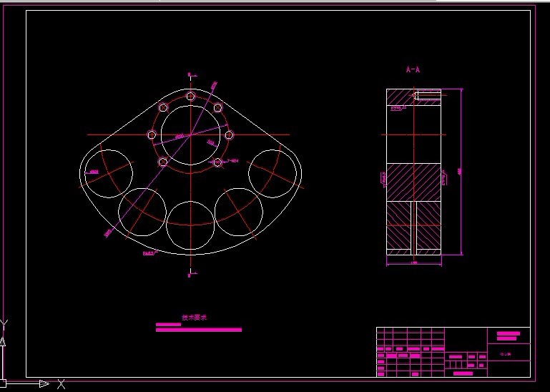Select the upper-right bolt hole of the flange pattern
This screenshot has height=392, width=550.
(x=218, y=107)
